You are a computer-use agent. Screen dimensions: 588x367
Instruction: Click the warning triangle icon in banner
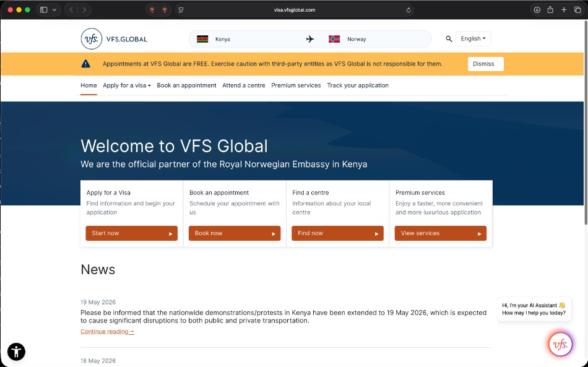[x=86, y=64]
